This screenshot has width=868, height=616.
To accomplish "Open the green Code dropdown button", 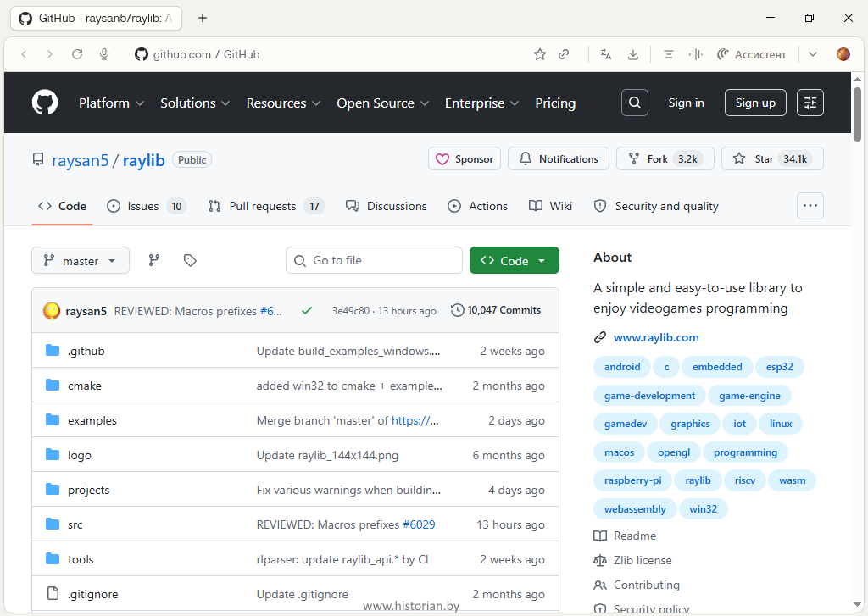I will coord(515,260).
